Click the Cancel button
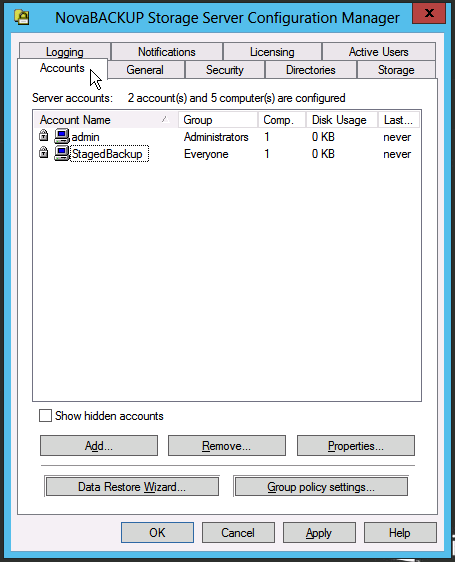The width and height of the screenshot is (455, 562). pyautogui.click(x=238, y=532)
